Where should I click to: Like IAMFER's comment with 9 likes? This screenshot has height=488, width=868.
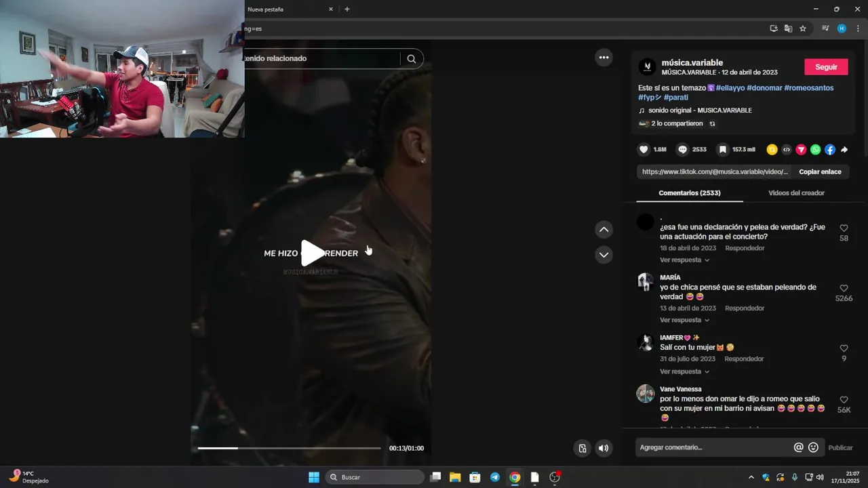click(844, 348)
